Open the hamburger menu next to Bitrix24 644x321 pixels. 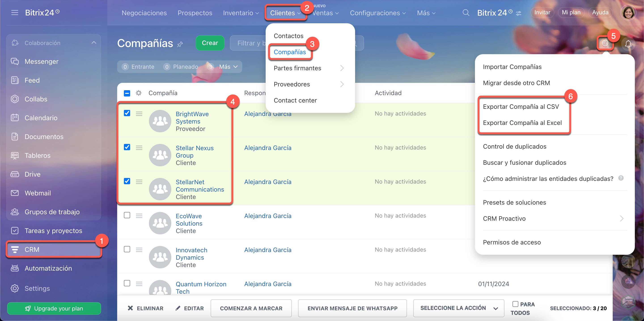[15, 13]
